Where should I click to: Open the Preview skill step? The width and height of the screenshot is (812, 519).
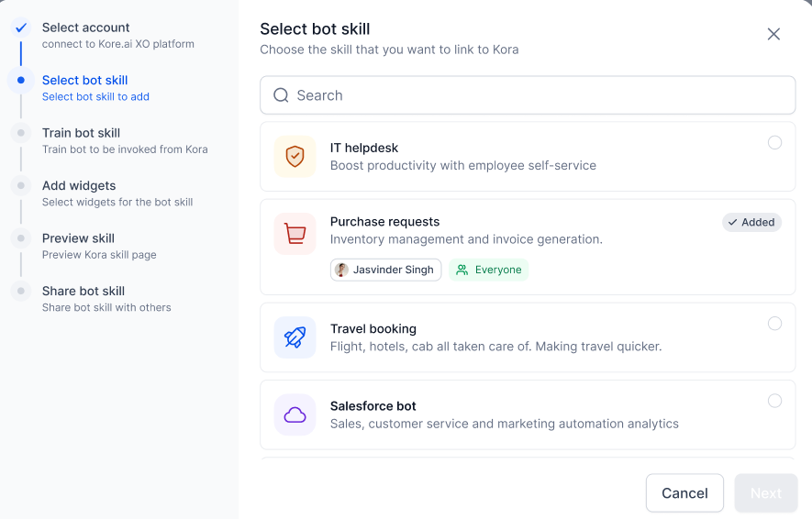click(x=78, y=238)
